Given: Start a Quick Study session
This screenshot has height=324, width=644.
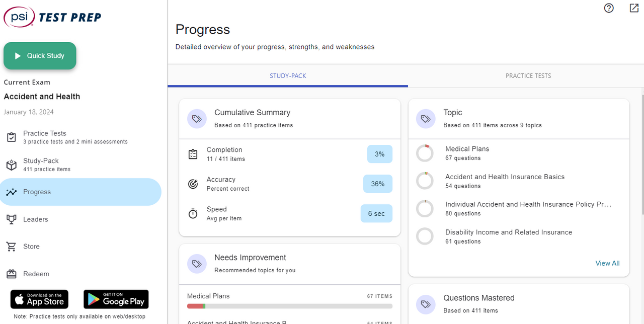Looking at the screenshot, I should click(40, 56).
